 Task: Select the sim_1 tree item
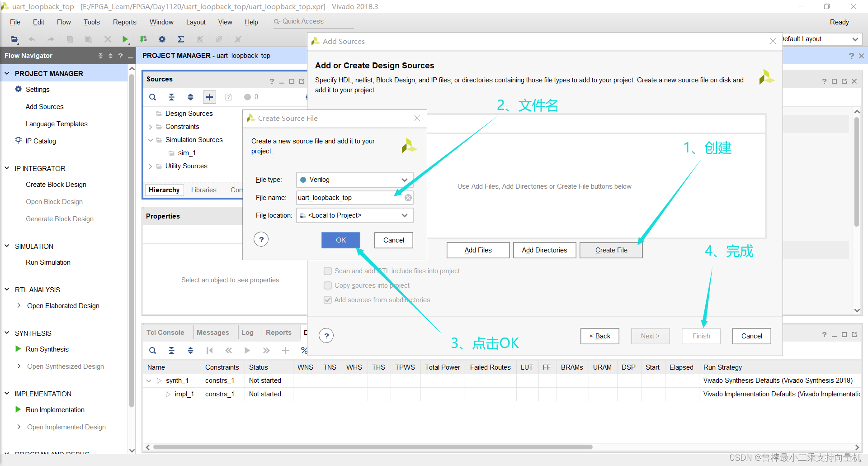point(187,153)
